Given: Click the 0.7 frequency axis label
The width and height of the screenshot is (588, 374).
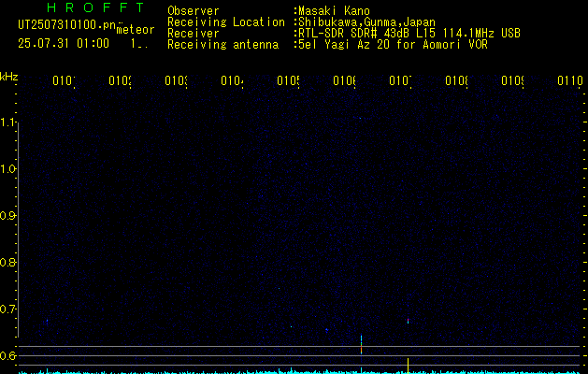Looking at the screenshot, I should pyautogui.click(x=8, y=309).
